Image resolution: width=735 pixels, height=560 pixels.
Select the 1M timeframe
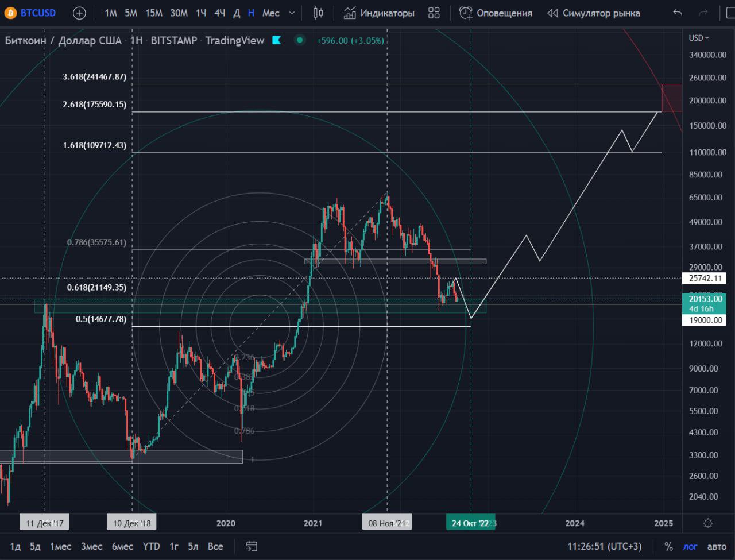click(111, 13)
